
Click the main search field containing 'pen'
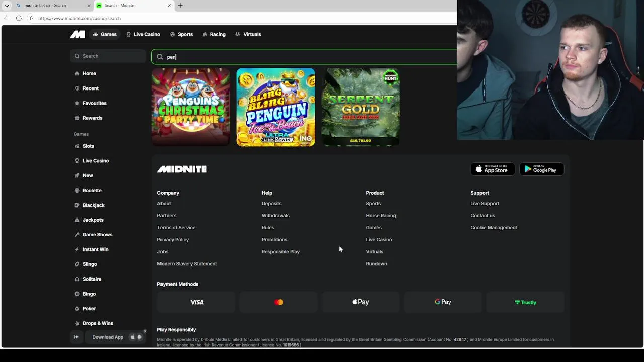point(304,57)
